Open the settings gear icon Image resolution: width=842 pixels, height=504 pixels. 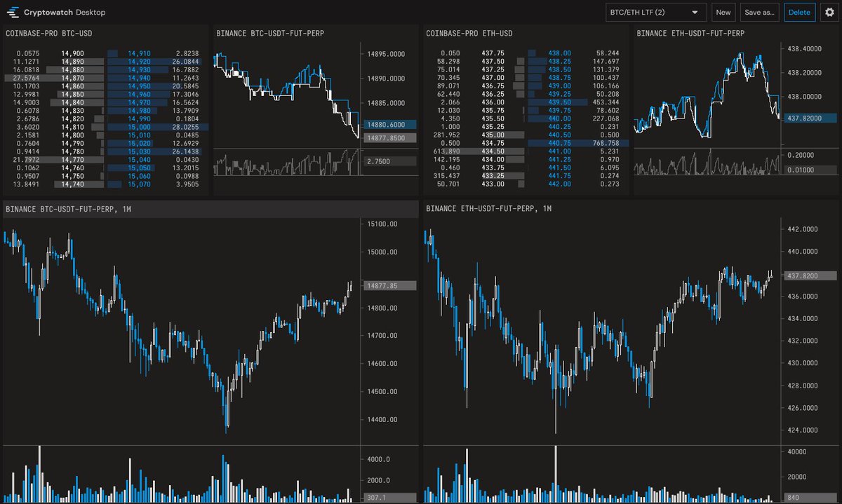pyautogui.click(x=828, y=12)
